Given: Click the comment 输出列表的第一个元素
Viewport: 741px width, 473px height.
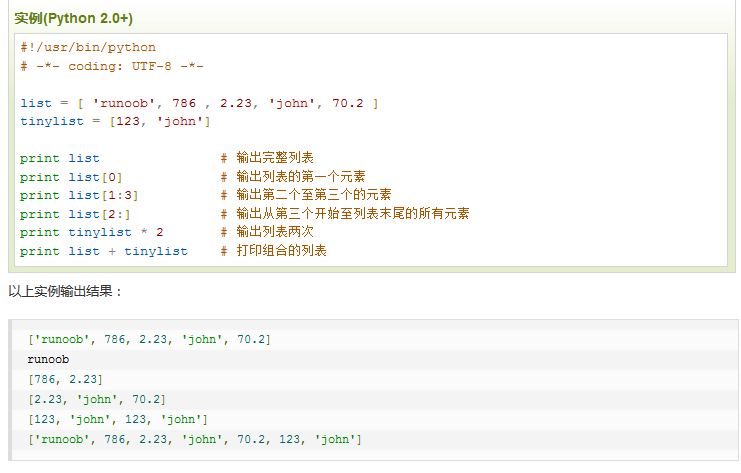Looking at the screenshot, I should point(298,177).
